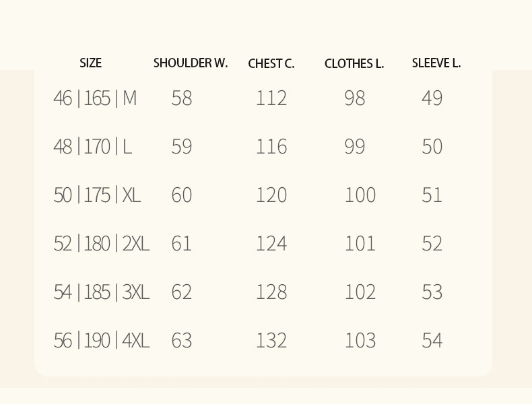Click clothes length value 103

(360, 341)
